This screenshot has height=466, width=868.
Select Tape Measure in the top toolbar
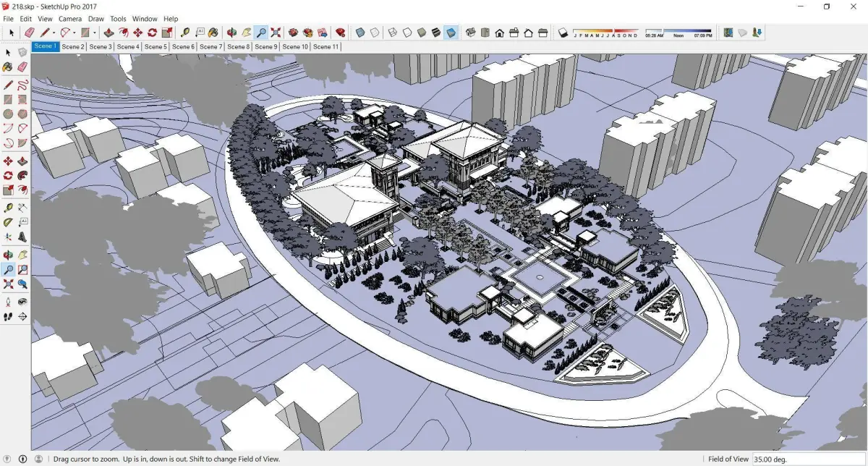point(185,33)
